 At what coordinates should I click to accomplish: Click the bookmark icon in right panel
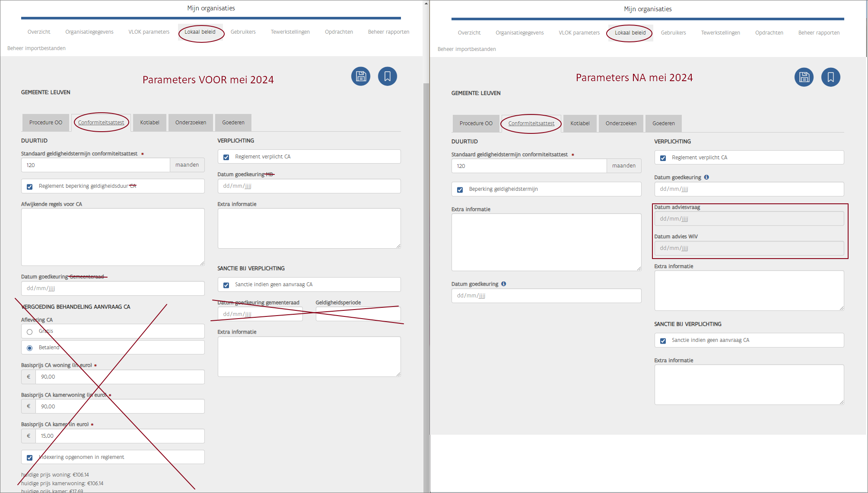tap(830, 77)
